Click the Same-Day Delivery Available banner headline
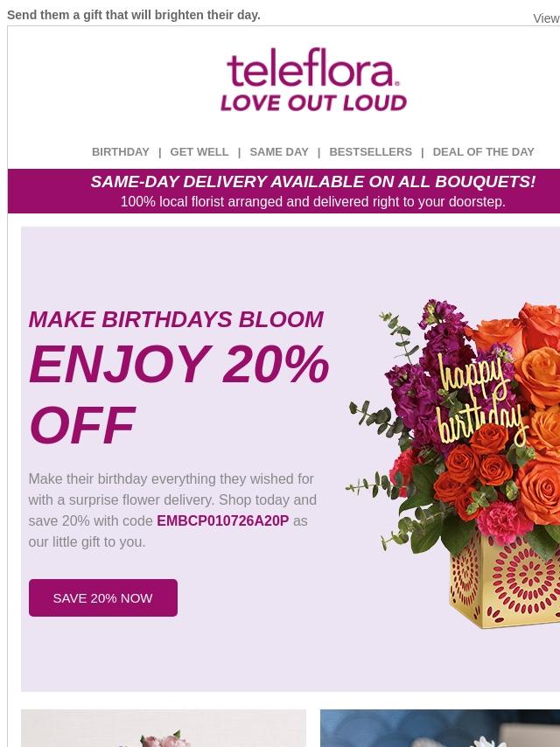The height and width of the screenshot is (747, 560). pyautogui.click(x=312, y=181)
